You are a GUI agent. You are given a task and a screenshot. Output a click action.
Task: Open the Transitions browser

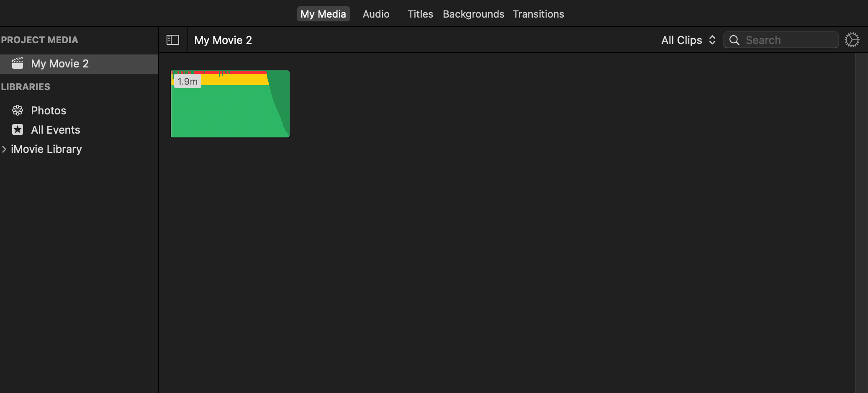[x=538, y=14]
